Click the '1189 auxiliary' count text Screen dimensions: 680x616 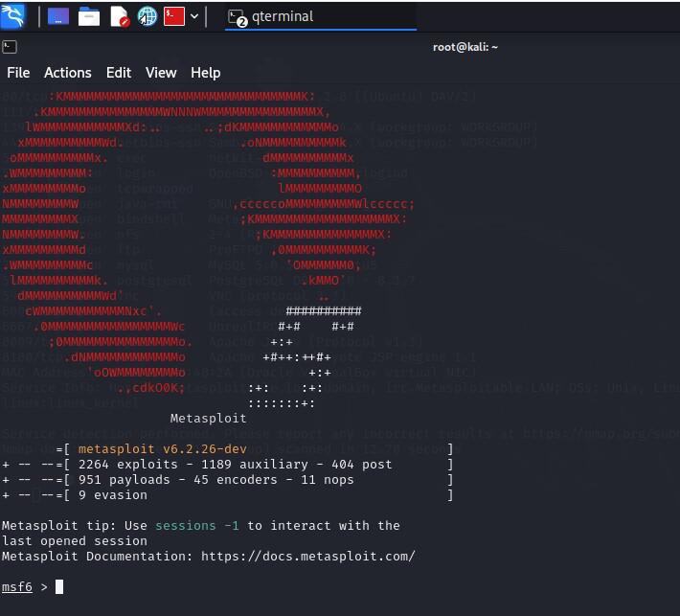(255, 465)
